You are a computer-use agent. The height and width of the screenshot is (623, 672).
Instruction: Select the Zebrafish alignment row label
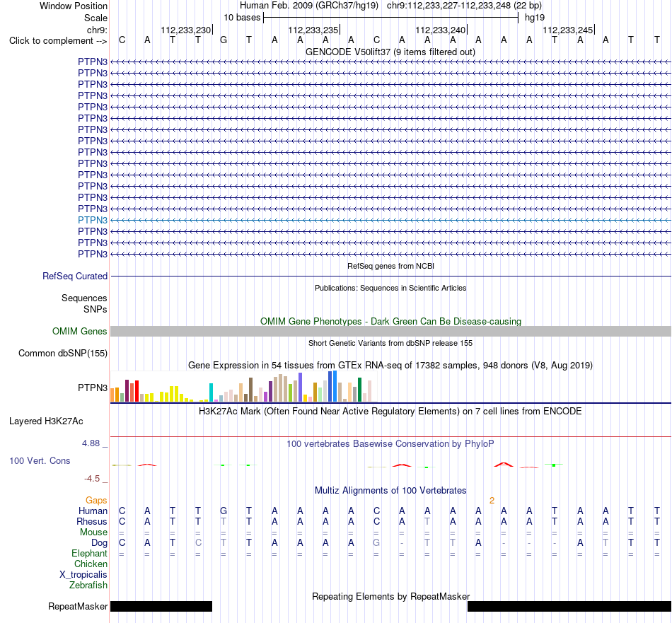pos(88,586)
